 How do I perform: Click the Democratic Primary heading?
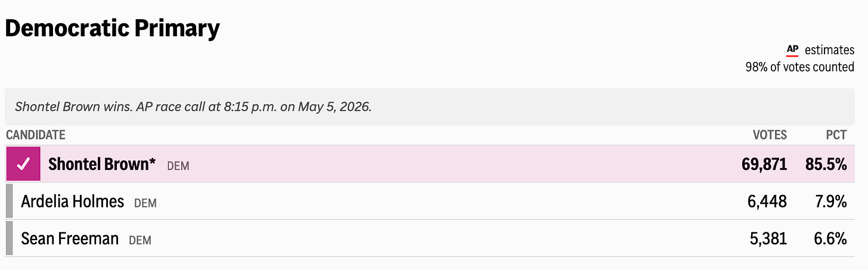(x=113, y=28)
